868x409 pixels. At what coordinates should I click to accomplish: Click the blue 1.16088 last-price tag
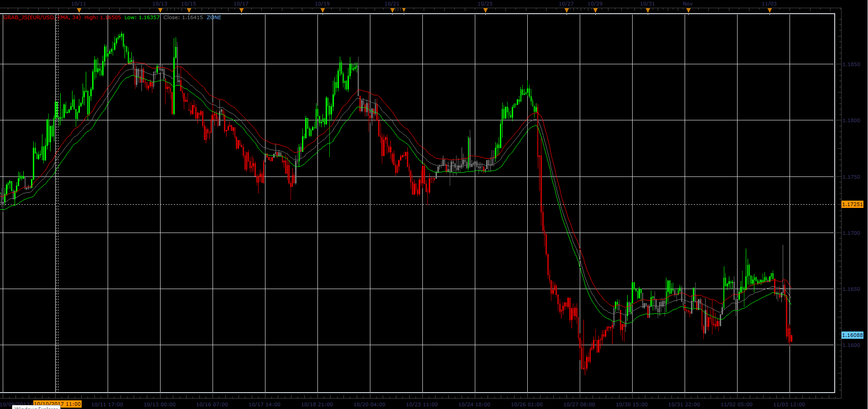coord(852,335)
